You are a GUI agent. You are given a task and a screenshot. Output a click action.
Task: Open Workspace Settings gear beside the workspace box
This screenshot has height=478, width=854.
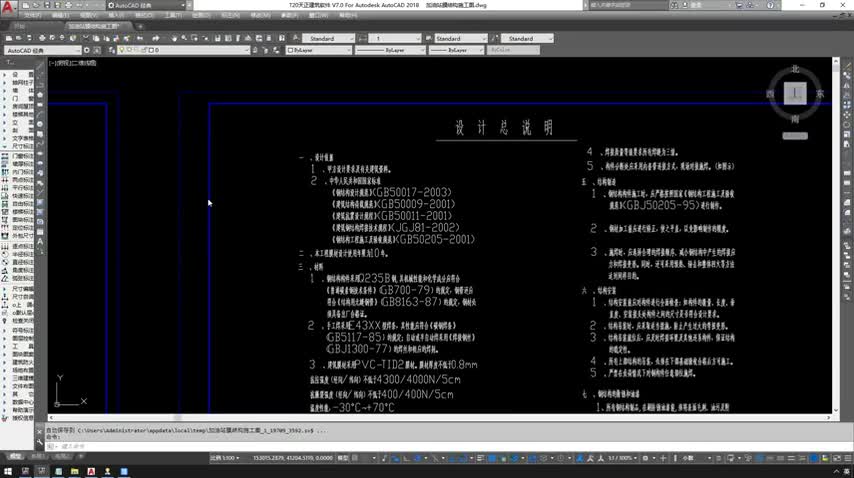[x=87, y=50]
